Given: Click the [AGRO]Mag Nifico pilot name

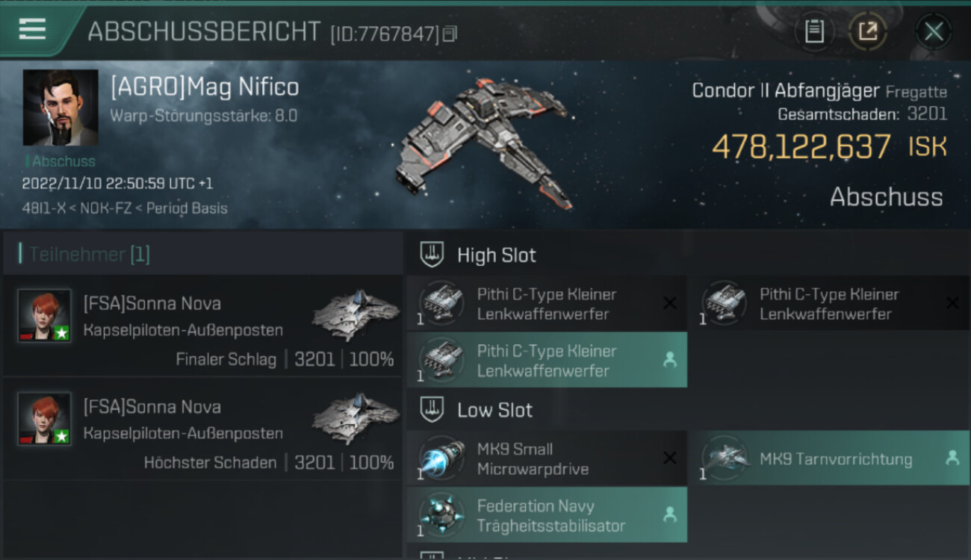Looking at the screenshot, I should [x=205, y=87].
